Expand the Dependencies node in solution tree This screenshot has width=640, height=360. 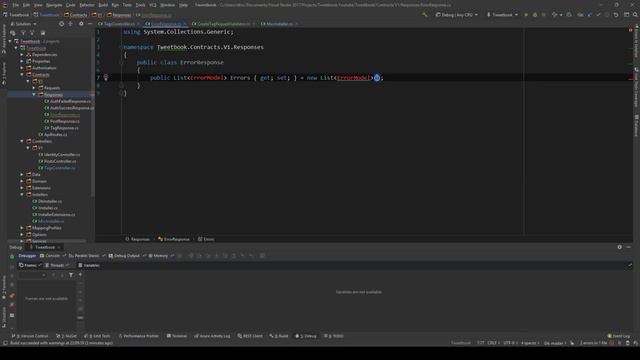[22, 55]
